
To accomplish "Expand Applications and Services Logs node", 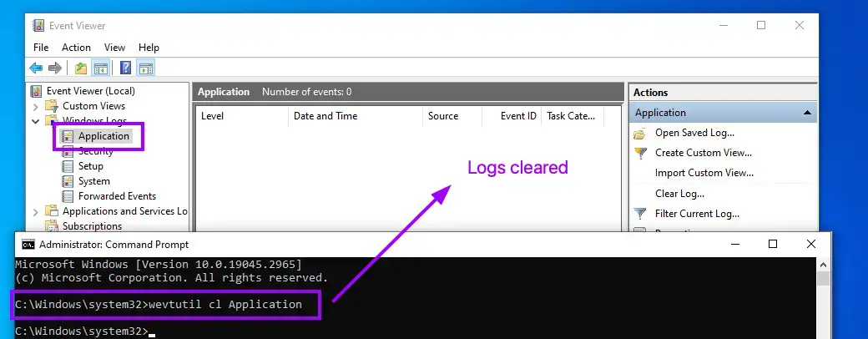I will coord(35,211).
